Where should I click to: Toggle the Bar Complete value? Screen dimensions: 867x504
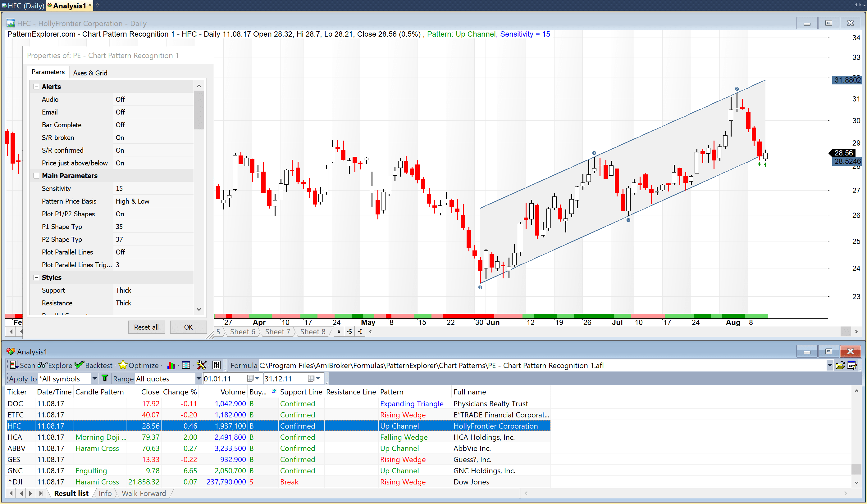click(x=153, y=125)
